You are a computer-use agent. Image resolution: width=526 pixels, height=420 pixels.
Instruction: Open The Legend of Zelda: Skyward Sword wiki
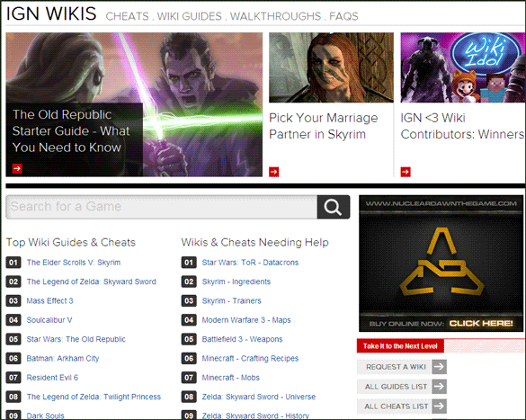pos(91,281)
